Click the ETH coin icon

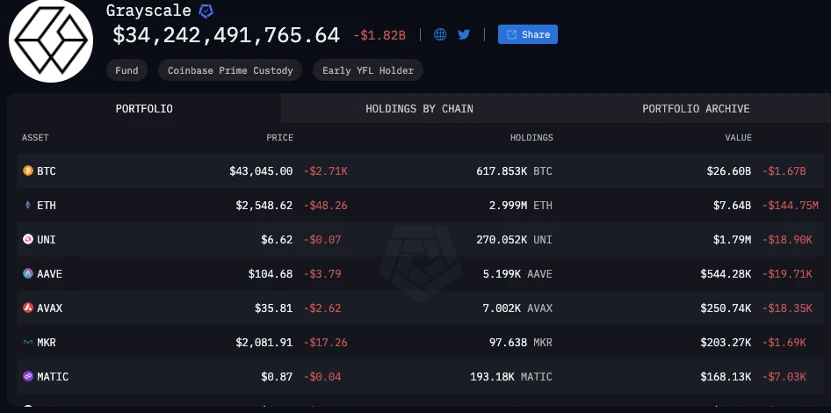pyautogui.click(x=27, y=205)
